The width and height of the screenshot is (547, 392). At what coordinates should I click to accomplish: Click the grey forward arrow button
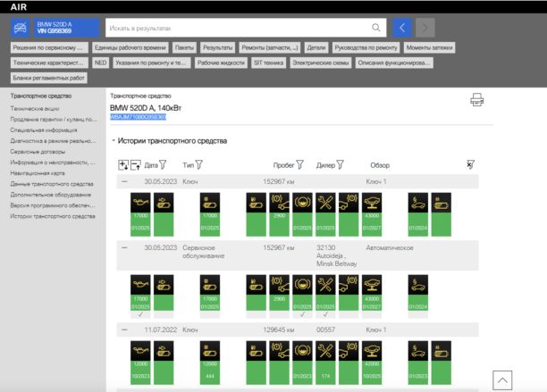[425, 28]
